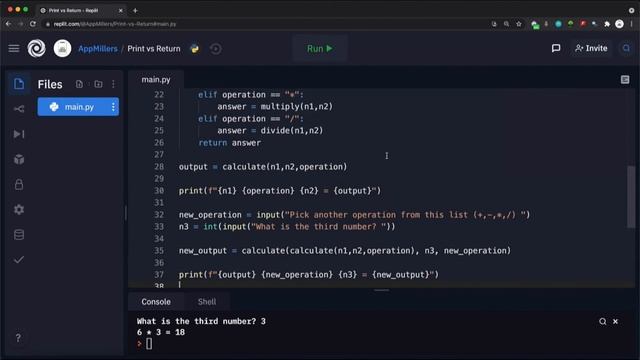The image size is (640, 360).
Task: Open the Packages cube sidebar icon
Action: click(x=19, y=159)
